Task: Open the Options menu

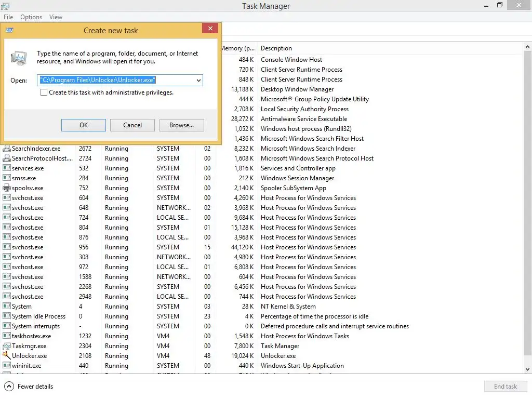Action: click(31, 17)
